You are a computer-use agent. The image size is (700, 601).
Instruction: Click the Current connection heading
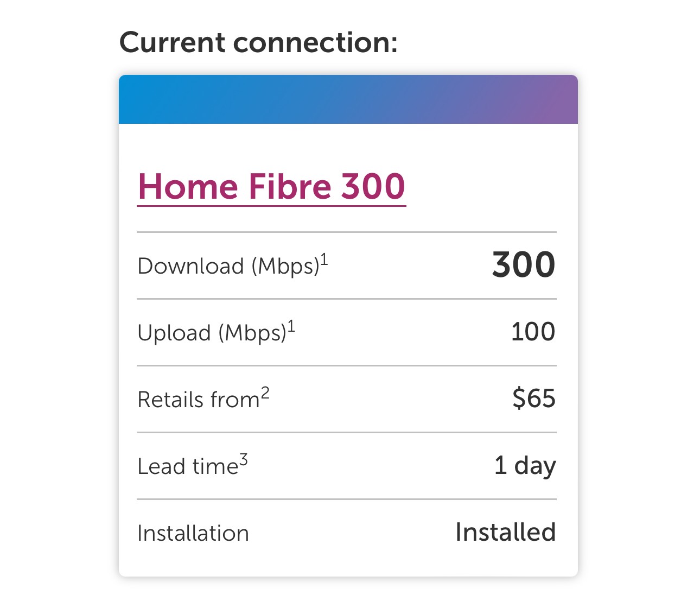[258, 42]
